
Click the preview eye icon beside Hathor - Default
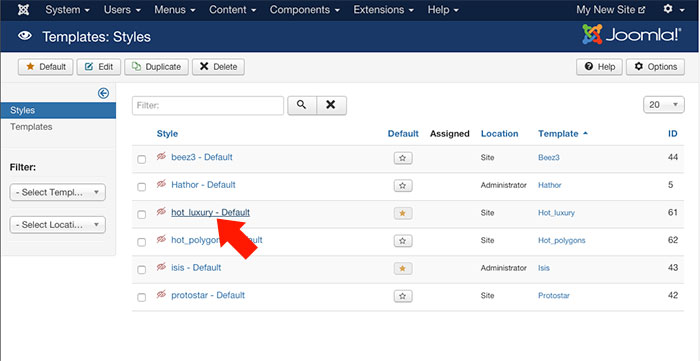[x=162, y=184]
